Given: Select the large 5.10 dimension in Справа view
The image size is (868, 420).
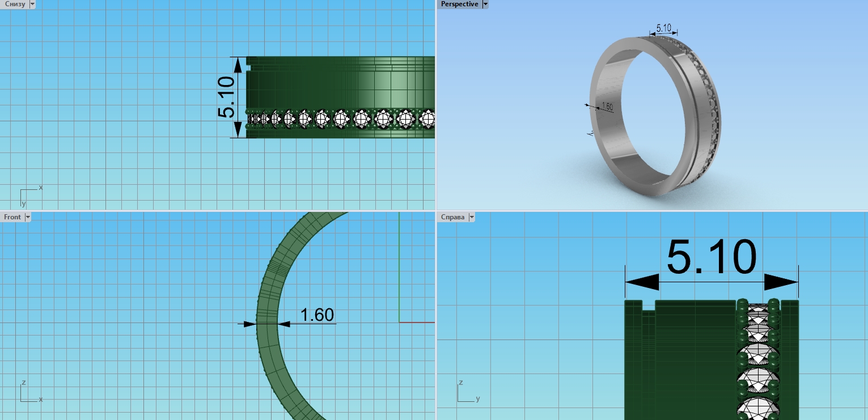Looking at the screenshot, I should pyautogui.click(x=711, y=258).
